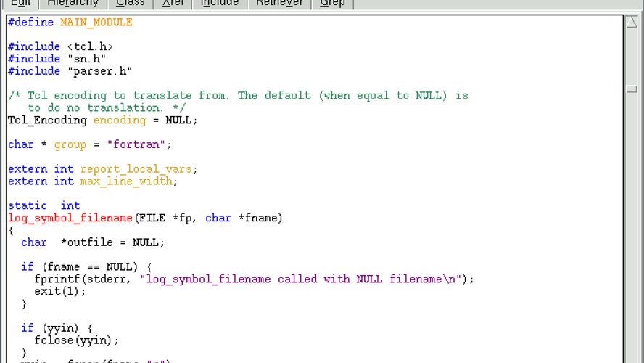Switch to the Grep tab
Viewport: 644px width, 363px height.
(x=332, y=4)
